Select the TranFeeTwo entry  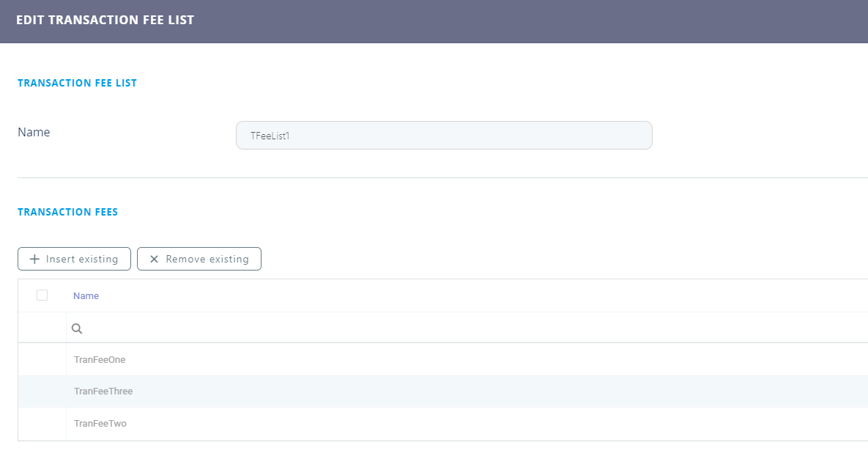pos(100,424)
